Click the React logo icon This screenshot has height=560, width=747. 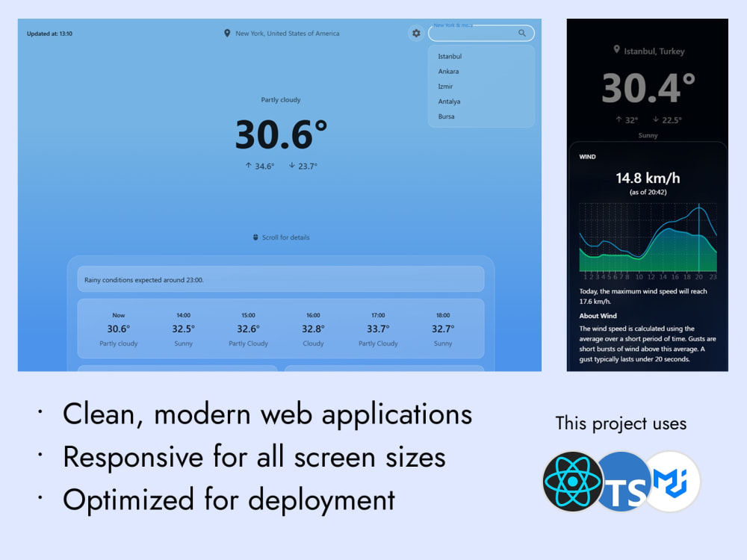tap(573, 482)
